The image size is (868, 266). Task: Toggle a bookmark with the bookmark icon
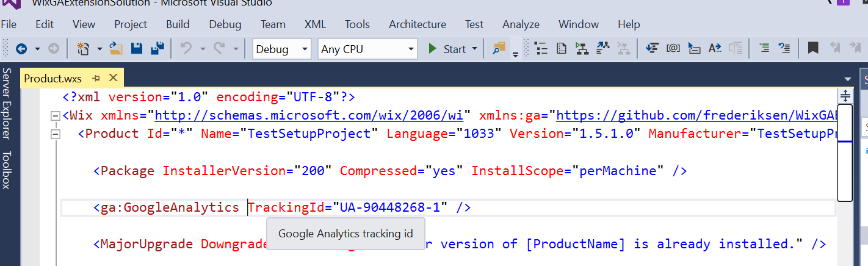[x=813, y=49]
